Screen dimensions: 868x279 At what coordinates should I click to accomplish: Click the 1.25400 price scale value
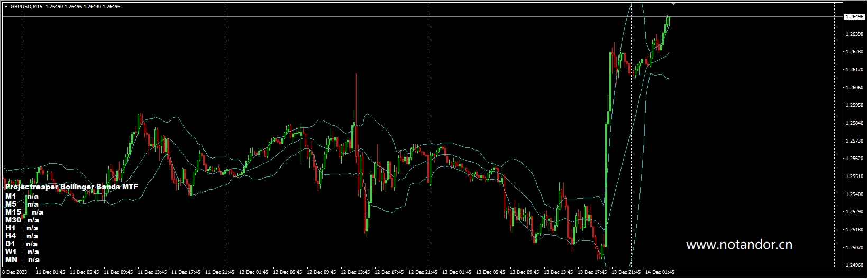tap(854, 194)
